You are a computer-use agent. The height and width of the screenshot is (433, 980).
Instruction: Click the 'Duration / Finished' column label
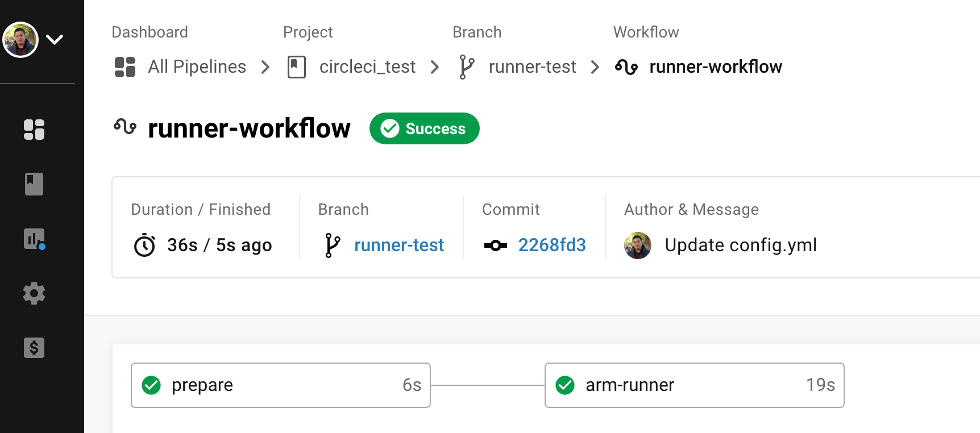coord(201,210)
